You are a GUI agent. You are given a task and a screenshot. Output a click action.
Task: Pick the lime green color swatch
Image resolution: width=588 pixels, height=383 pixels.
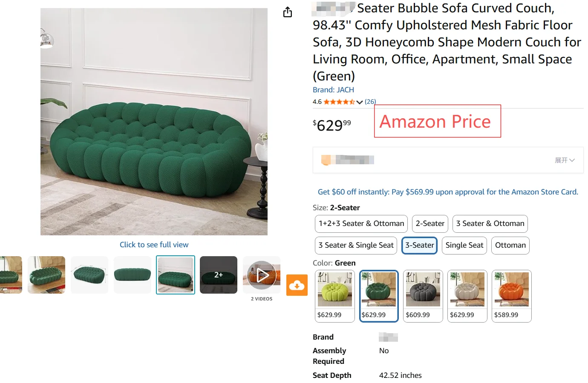[x=335, y=296]
